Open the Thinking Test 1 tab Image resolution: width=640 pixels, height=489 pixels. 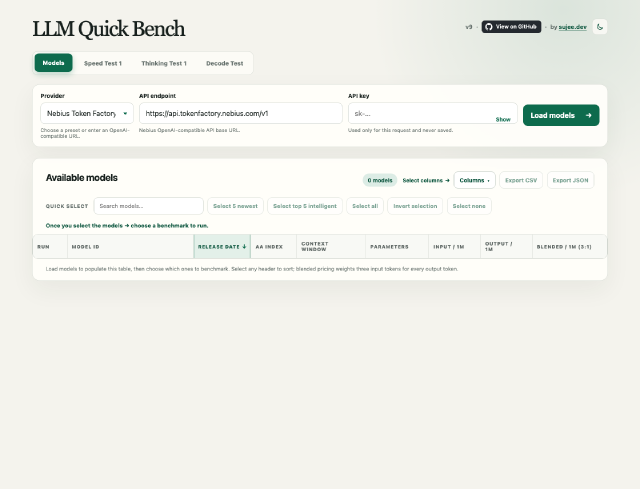click(x=164, y=63)
